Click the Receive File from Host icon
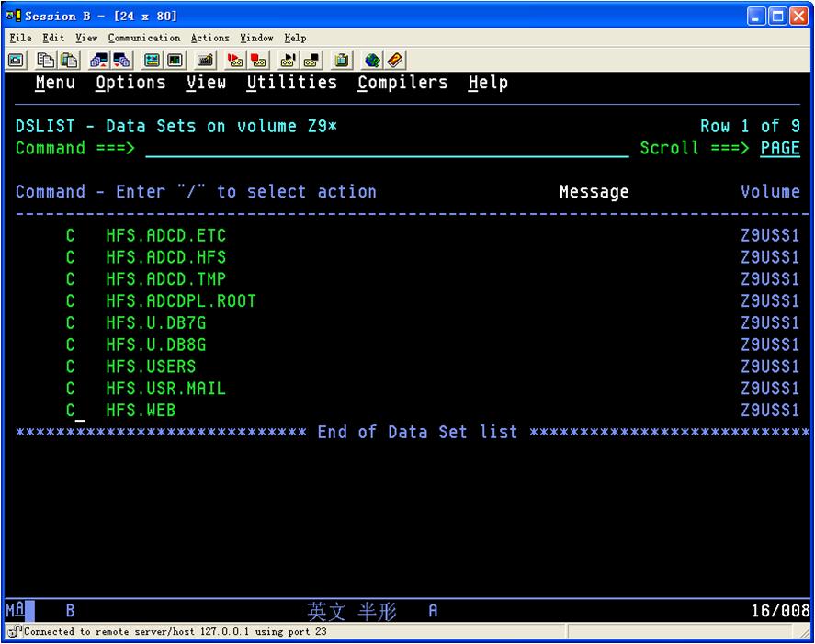The width and height of the screenshot is (815, 644). click(x=122, y=61)
